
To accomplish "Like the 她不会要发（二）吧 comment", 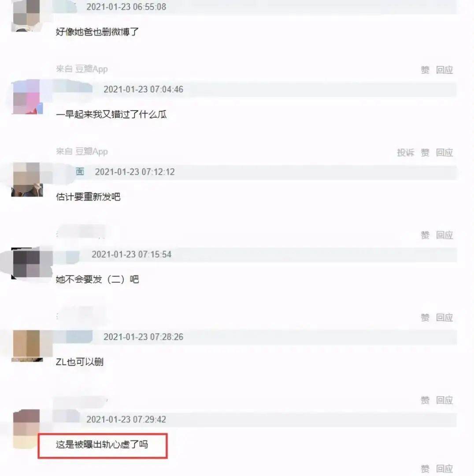I will (425, 317).
